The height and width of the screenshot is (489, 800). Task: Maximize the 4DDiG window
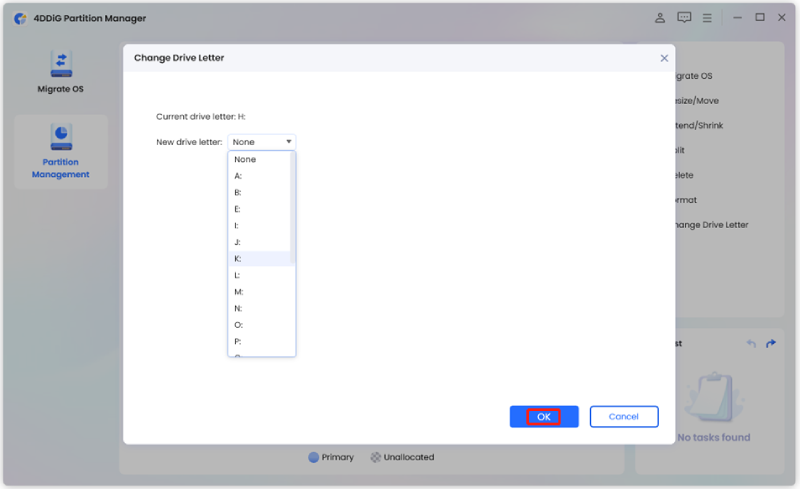(760, 17)
